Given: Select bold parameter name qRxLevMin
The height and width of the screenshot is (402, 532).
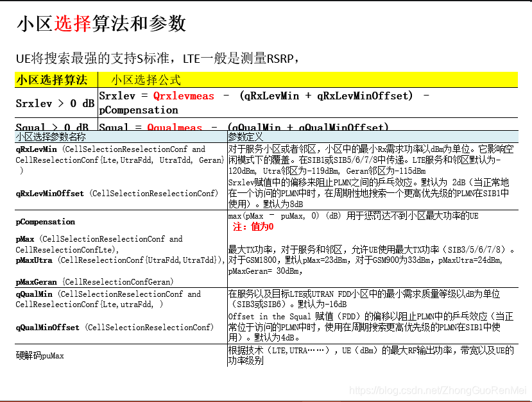Looking at the screenshot, I should [x=37, y=149].
